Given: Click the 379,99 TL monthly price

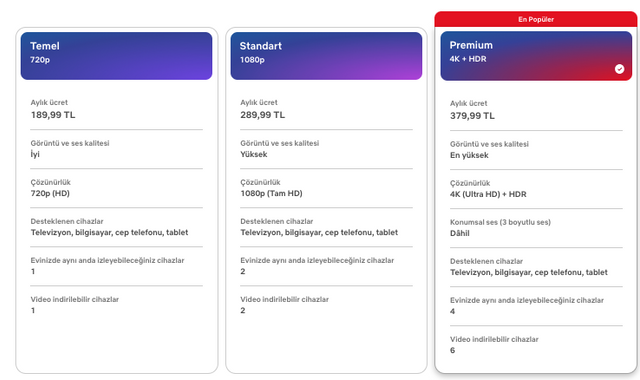Looking at the screenshot, I should point(472,116).
